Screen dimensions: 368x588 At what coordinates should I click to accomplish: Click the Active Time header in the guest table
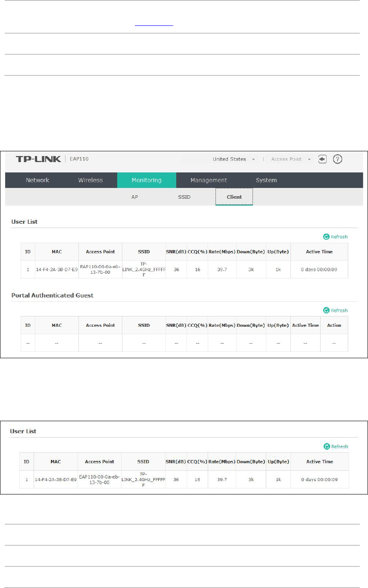[306, 325]
